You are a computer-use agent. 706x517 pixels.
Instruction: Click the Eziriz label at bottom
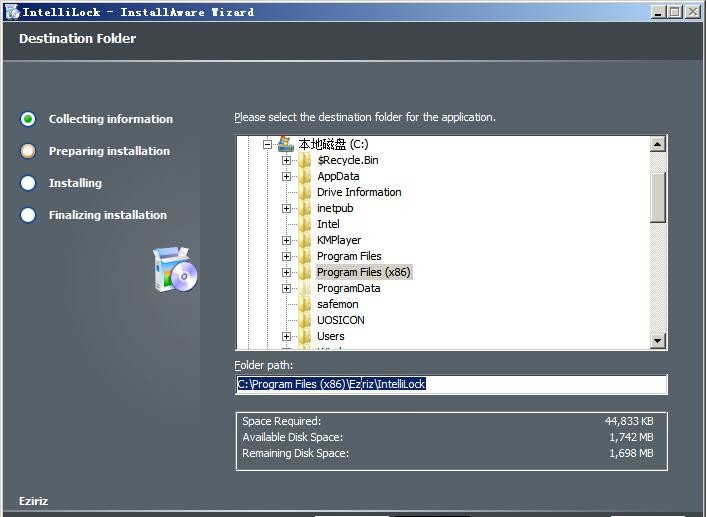click(33, 501)
